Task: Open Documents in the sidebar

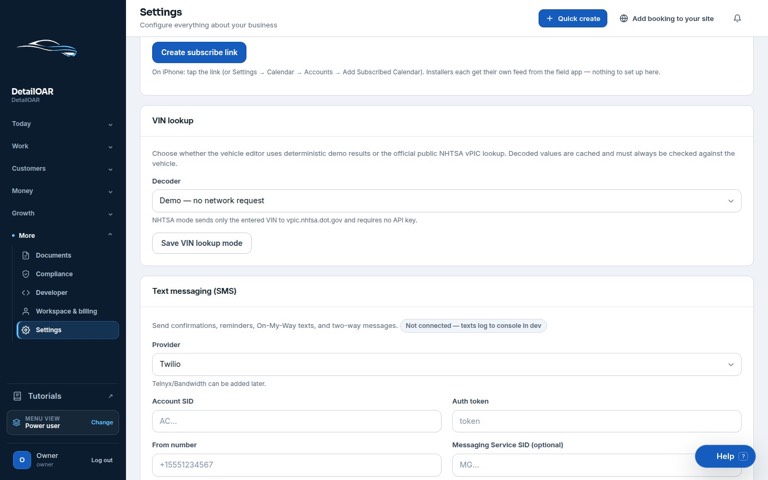Action: [68, 255]
